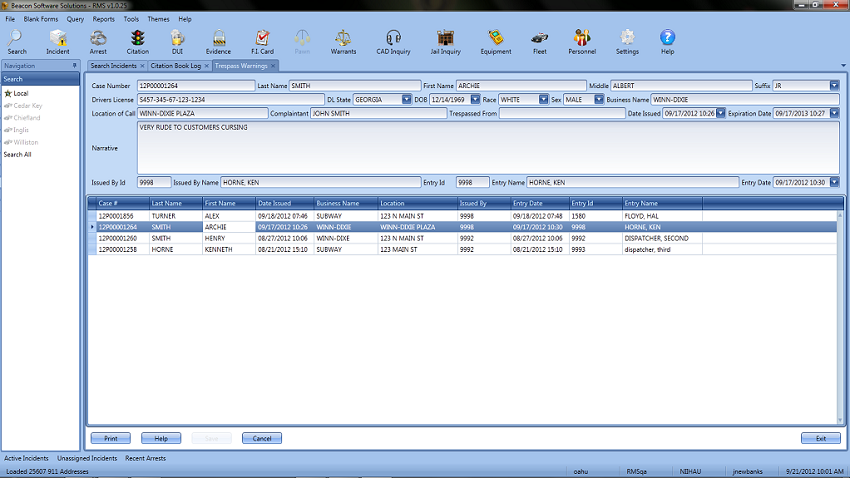Open the Personnel toolbar icon
This screenshot has height=478, width=850.
click(x=582, y=39)
